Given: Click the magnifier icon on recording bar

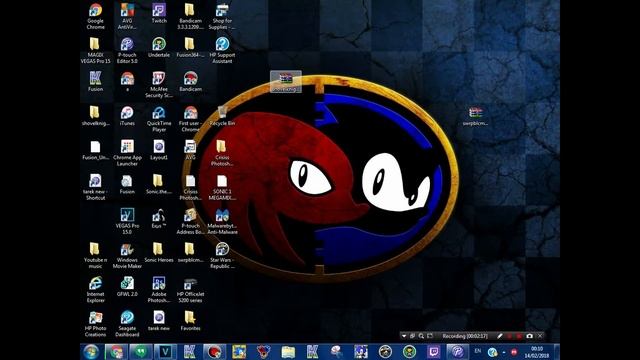Looking at the screenshot, I should point(421,336).
